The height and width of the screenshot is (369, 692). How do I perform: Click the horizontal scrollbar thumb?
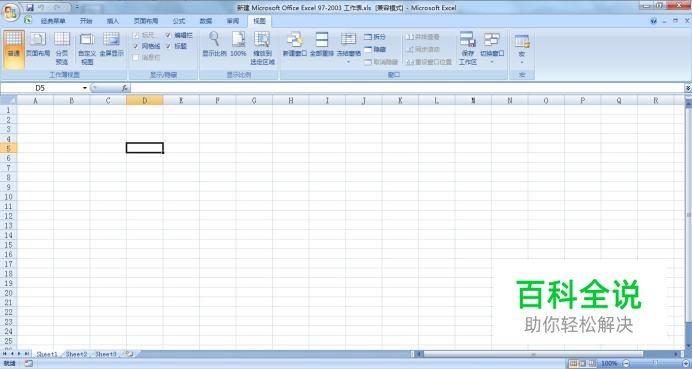(x=533, y=354)
